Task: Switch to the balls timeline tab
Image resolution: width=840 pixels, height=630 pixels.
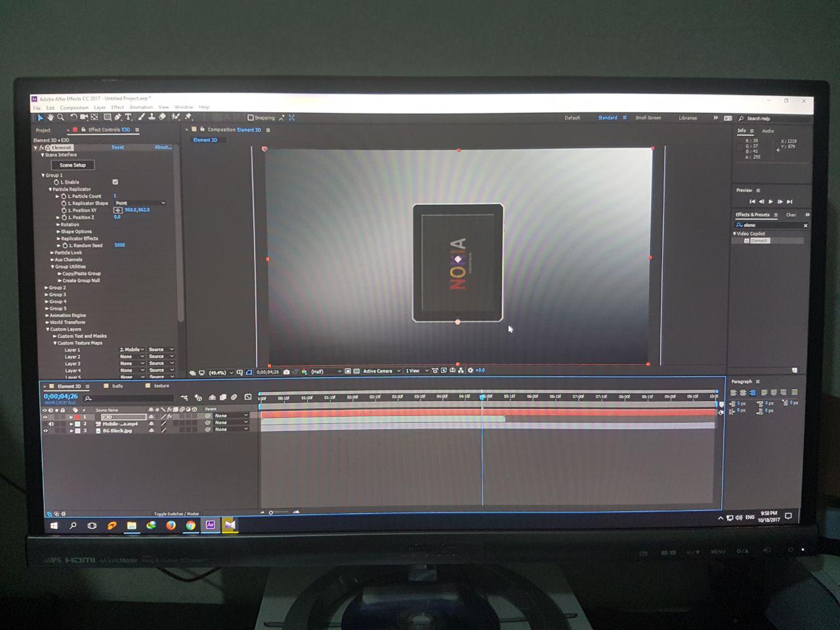Action: coord(117,387)
